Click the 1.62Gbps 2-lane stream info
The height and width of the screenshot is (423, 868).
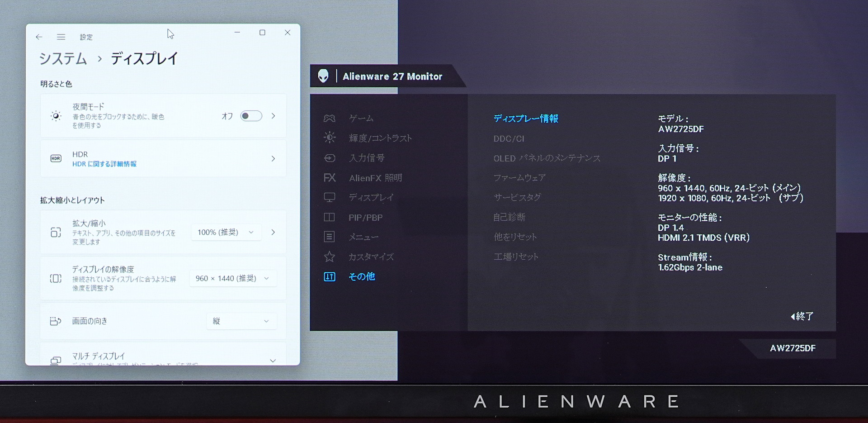point(690,267)
